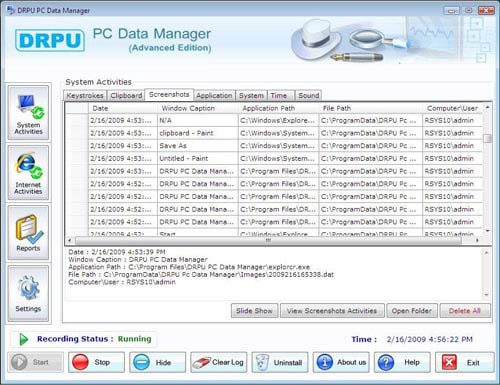Click the Uninstall button
Viewport: 500px width, 385px height.
pyautogui.click(x=280, y=362)
